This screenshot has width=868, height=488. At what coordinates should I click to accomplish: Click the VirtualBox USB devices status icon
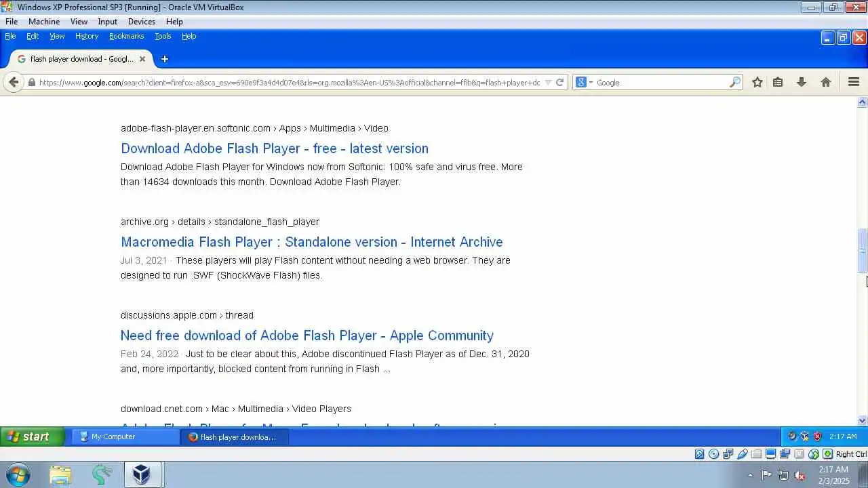(x=743, y=454)
